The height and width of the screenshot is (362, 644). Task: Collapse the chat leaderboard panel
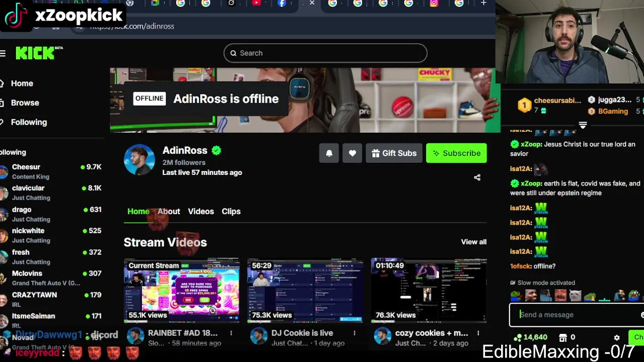(583, 125)
